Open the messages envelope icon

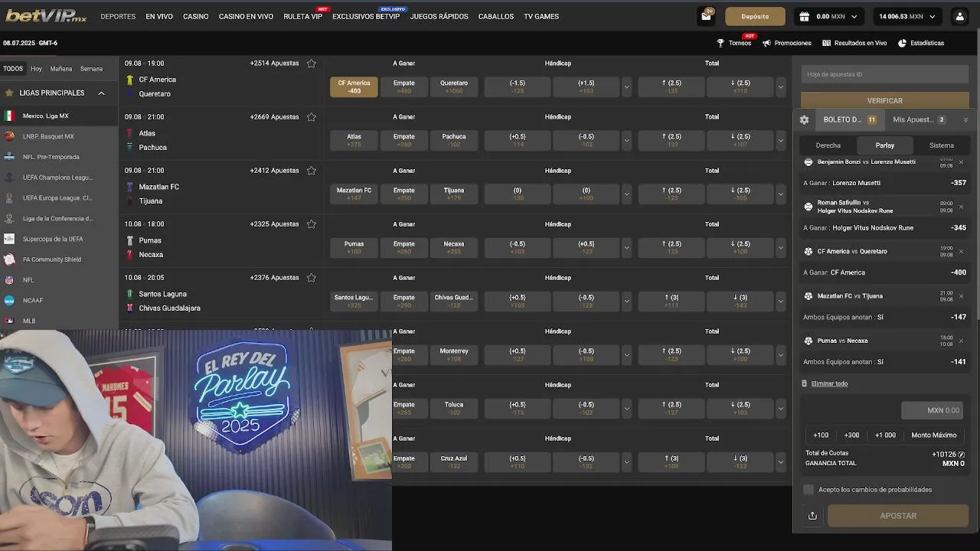tap(706, 16)
